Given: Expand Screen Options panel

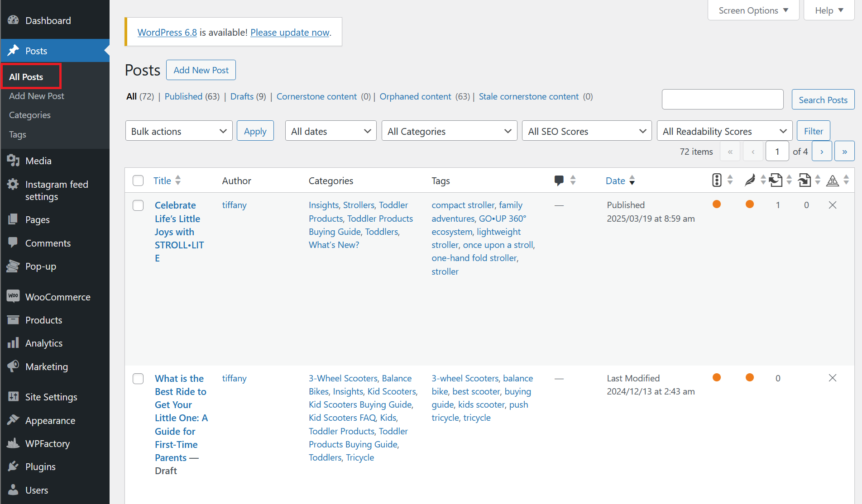Looking at the screenshot, I should tap(753, 10).
